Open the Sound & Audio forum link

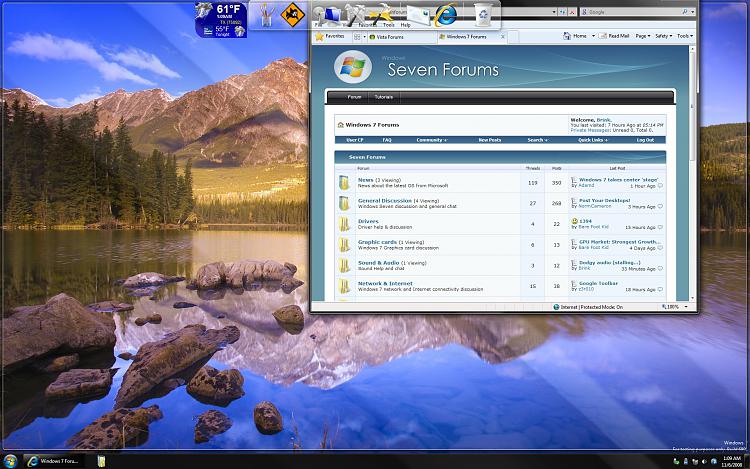(378, 263)
